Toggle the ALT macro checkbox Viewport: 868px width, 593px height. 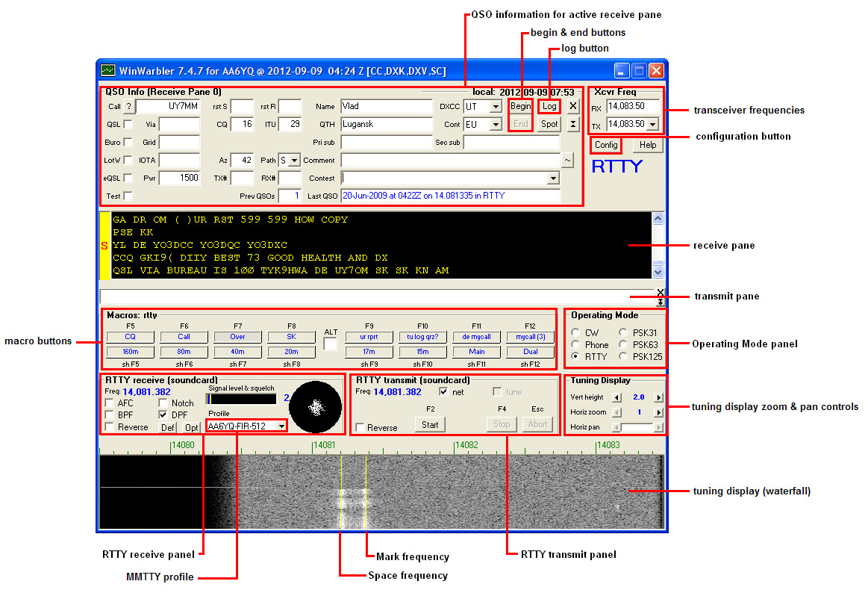tap(330, 344)
